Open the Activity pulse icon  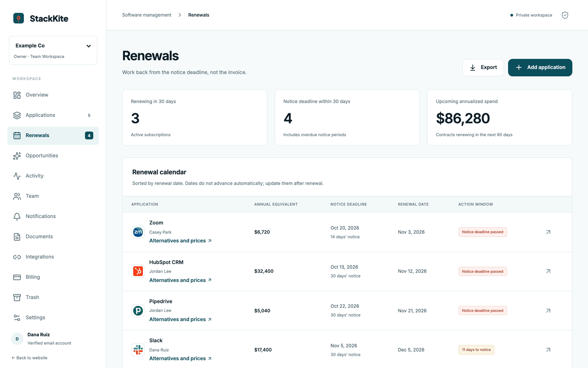tap(17, 176)
